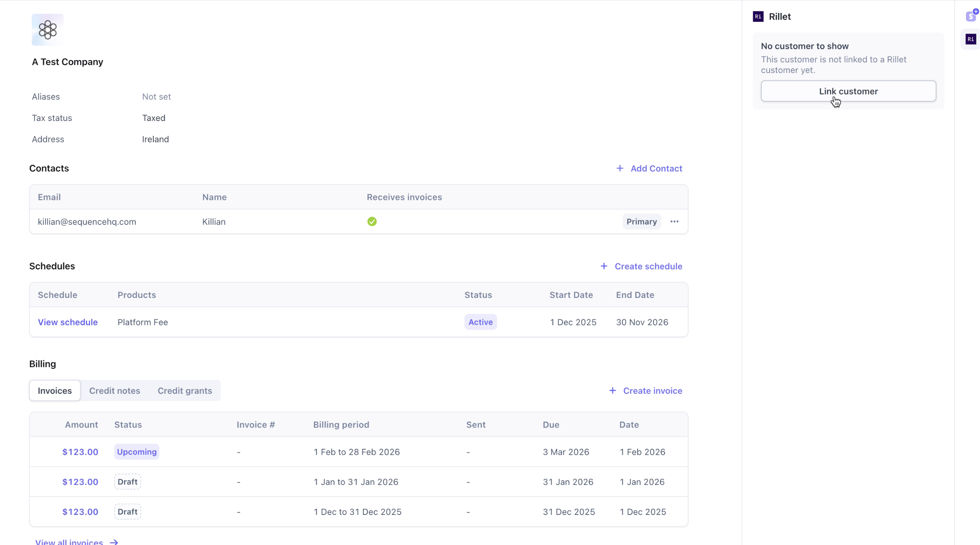Select the Ri app icon in the right sidebar

[x=971, y=39]
